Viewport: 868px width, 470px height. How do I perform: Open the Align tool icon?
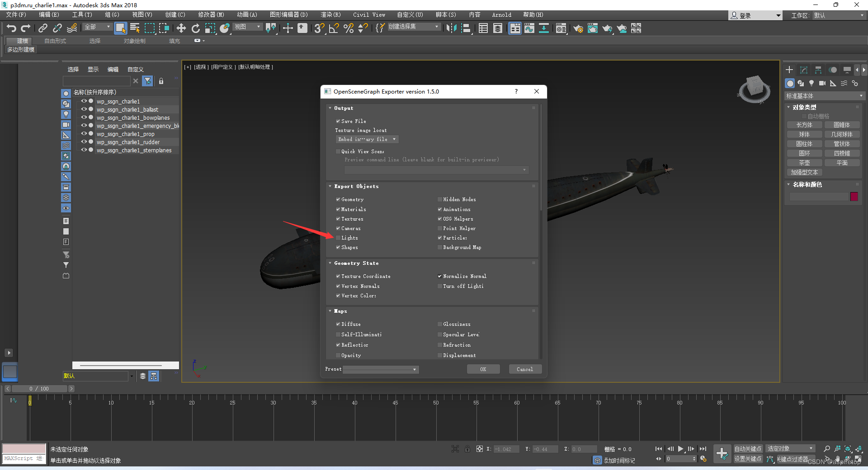(466, 28)
